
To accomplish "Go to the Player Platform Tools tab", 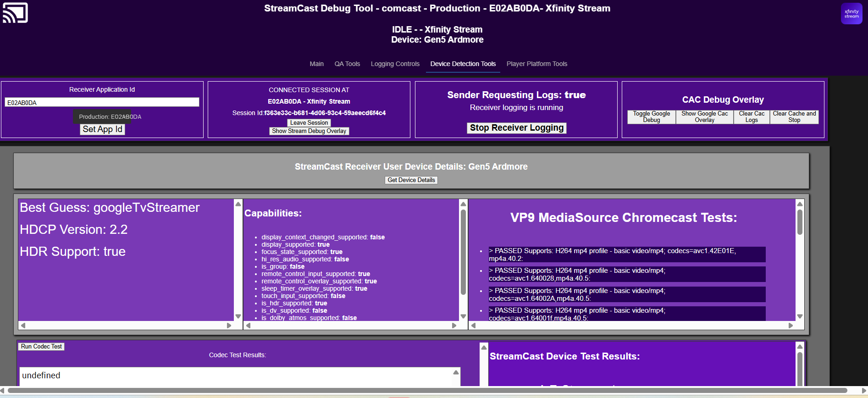I will point(536,64).
